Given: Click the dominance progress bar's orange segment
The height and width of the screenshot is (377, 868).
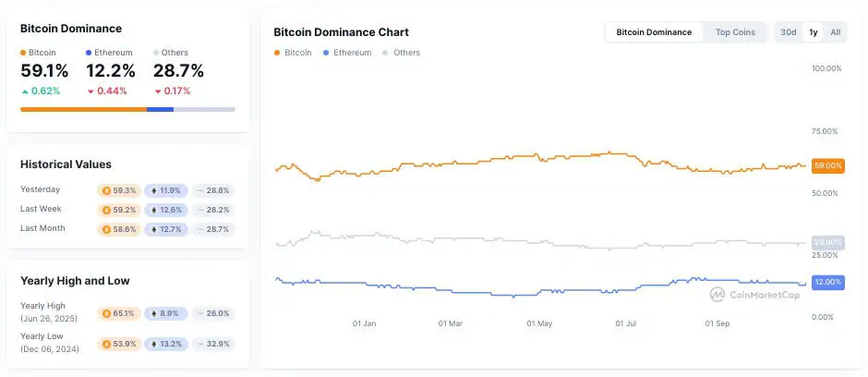Looking at the screenshot, I should pos(83,109).
